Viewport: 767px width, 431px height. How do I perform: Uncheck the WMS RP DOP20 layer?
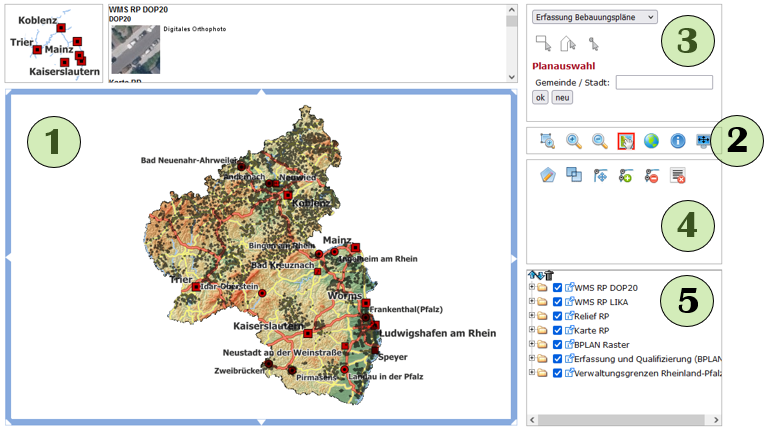(x=558, y=288)
